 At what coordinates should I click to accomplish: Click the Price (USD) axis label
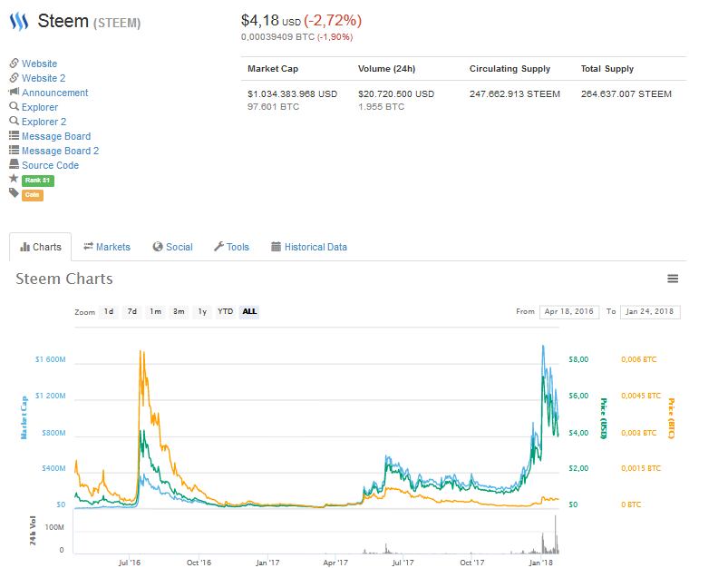604,418
